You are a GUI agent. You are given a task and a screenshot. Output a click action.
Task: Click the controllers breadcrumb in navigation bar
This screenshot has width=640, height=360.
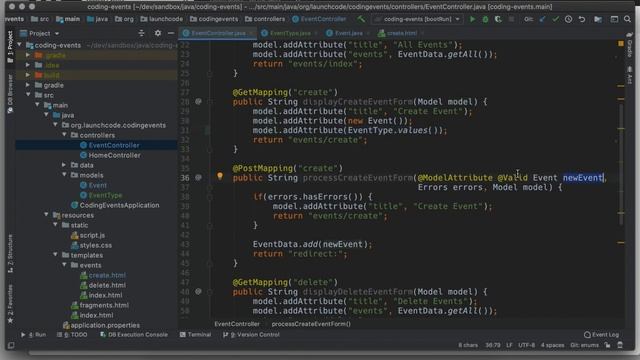pyautogui.click(x=265, y=19)
